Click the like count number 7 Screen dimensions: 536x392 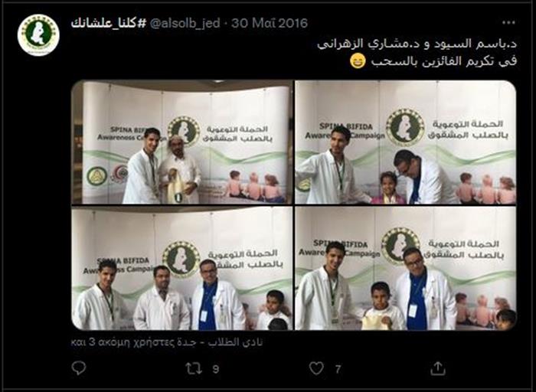338,369
